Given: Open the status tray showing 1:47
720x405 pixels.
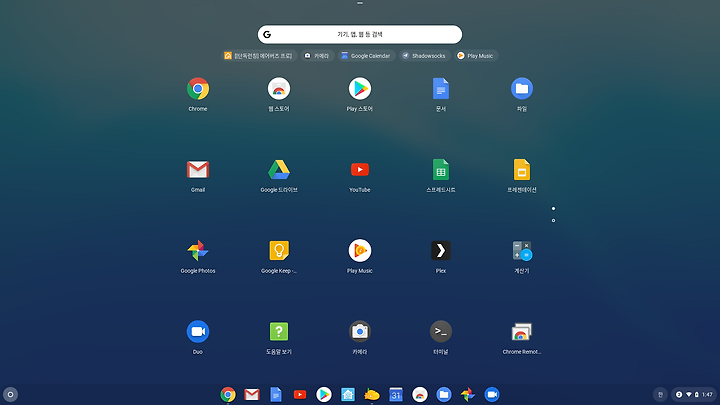Looking at the screenshot, I should tap(694, 394).
